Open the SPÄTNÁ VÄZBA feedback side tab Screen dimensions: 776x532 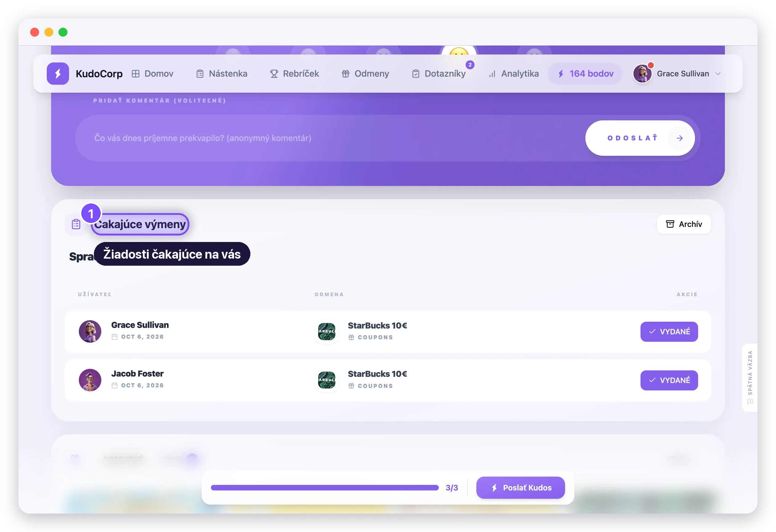click(x=750, y=377)
